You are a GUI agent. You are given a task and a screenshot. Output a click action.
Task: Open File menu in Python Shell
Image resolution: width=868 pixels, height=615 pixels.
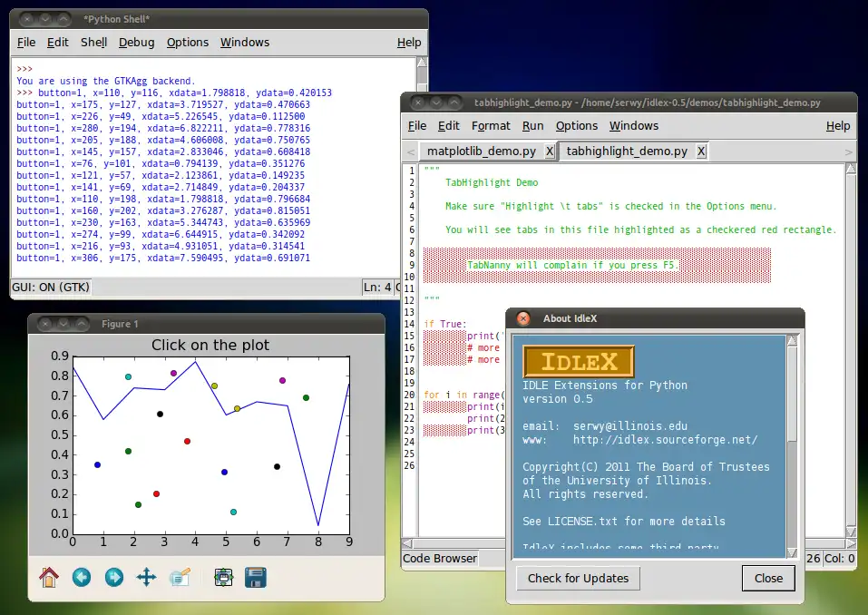[x=26, y=42]
